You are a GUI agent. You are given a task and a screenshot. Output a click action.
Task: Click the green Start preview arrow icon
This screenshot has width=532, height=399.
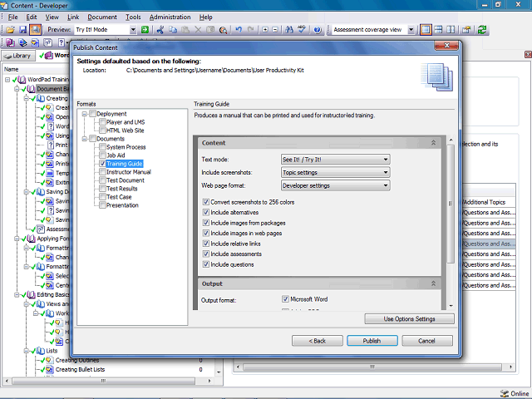145,30
